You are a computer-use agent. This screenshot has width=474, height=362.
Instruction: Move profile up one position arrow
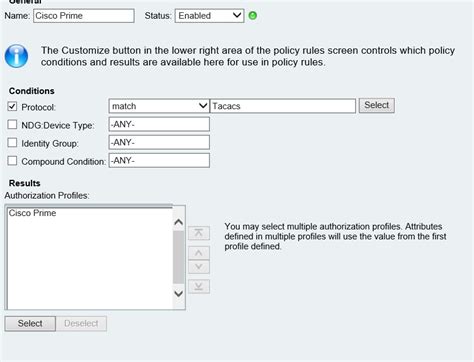click(x=199, y=253)
